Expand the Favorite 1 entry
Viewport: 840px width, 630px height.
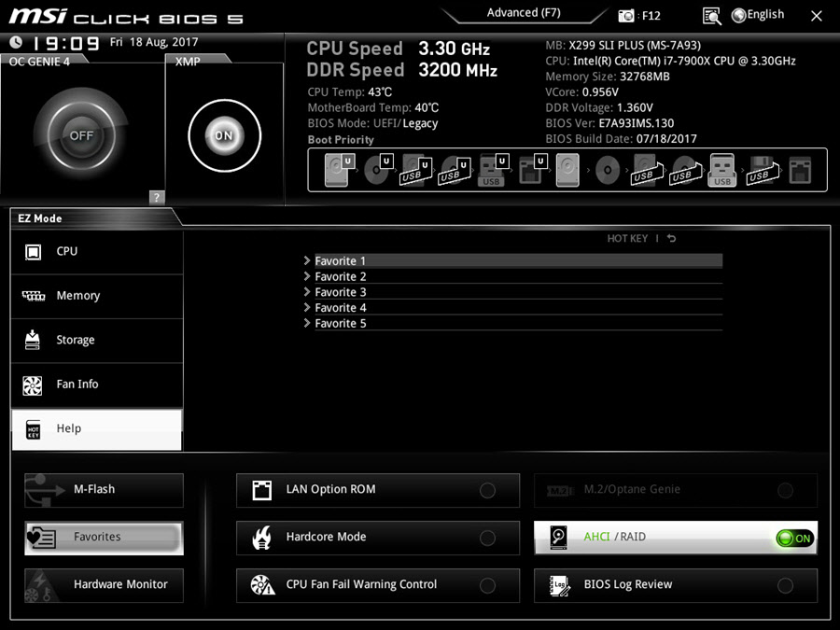tap(340, 261)
